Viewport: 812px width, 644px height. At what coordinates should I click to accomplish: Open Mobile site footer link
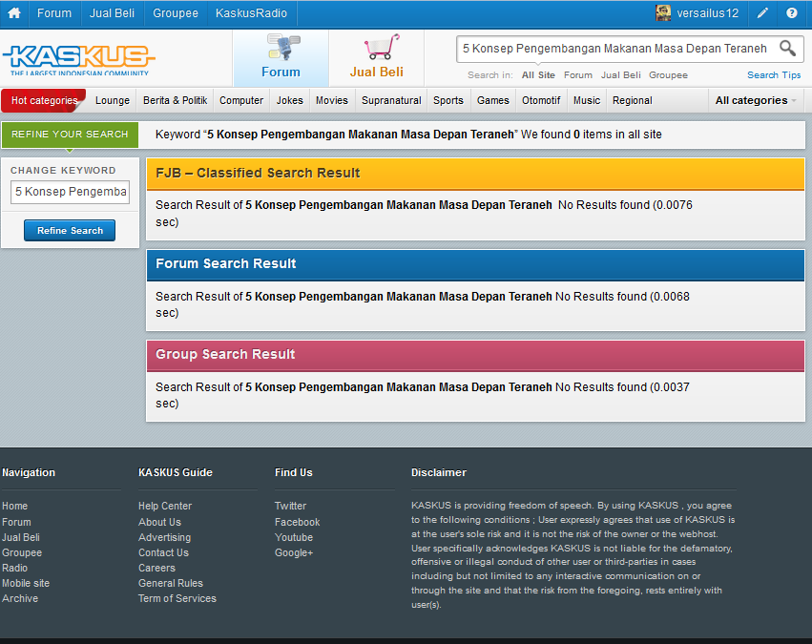(26, 583)
